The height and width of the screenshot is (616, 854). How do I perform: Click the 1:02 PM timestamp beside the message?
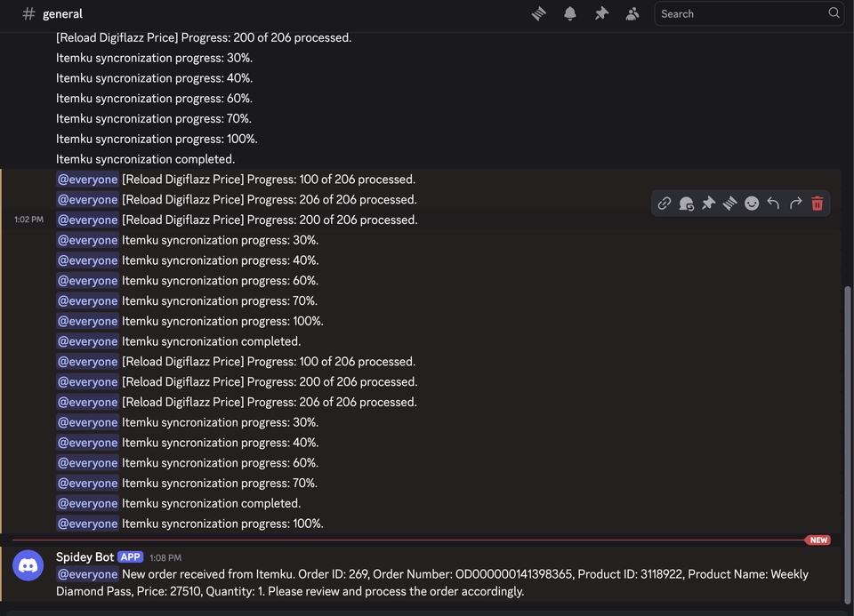point(28,220)
